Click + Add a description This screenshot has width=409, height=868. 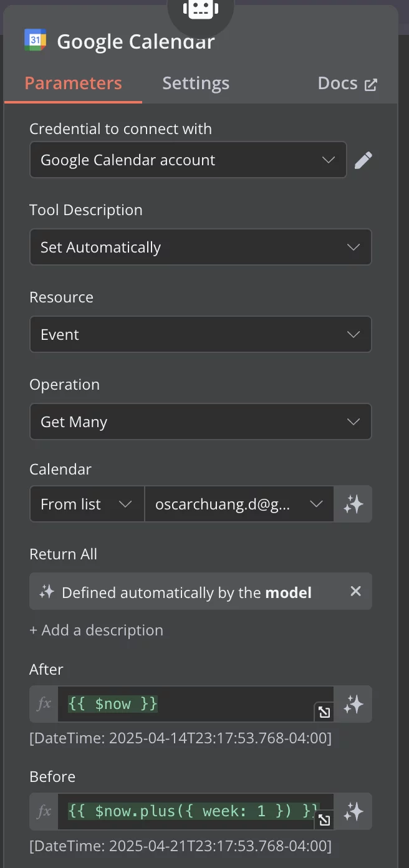click(x=96, y=630)
